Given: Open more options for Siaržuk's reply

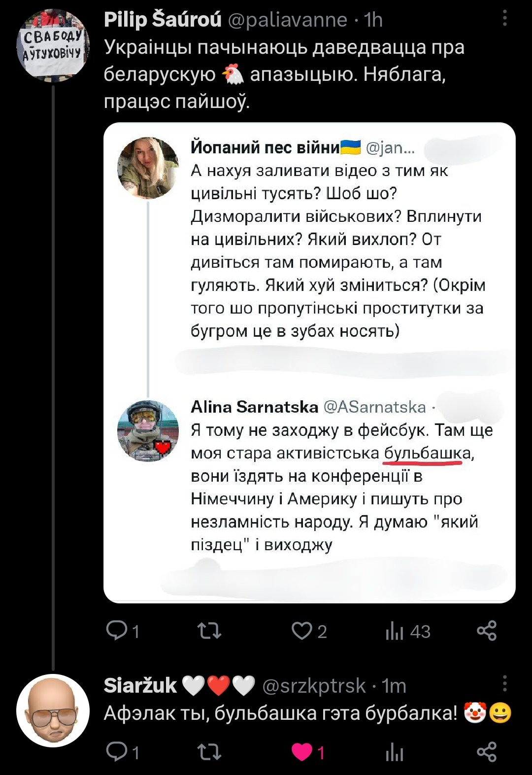Looking at the screenshot, I should pos(504,684).
